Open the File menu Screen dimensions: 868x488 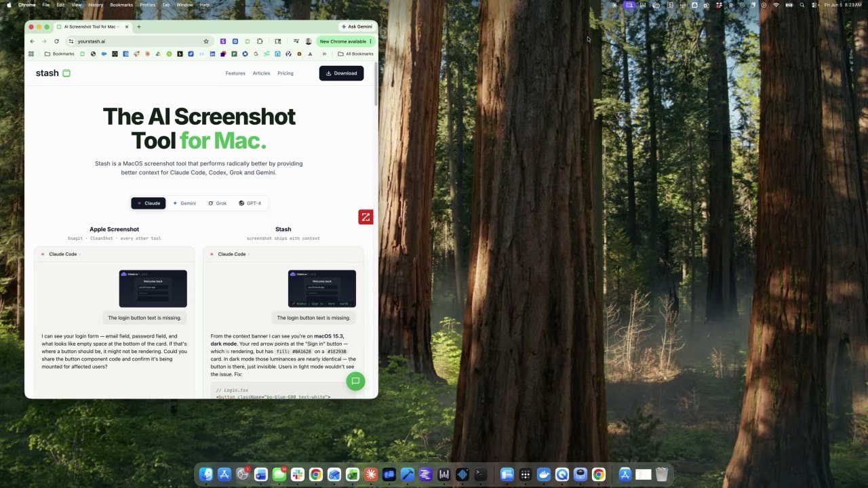pos(46,5)
